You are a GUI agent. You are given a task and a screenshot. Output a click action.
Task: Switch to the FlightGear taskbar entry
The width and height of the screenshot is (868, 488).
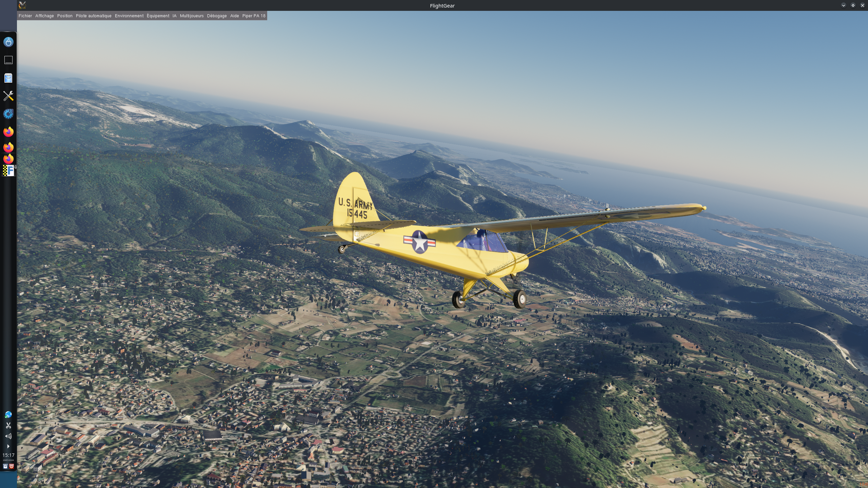(x=9, y=170)
